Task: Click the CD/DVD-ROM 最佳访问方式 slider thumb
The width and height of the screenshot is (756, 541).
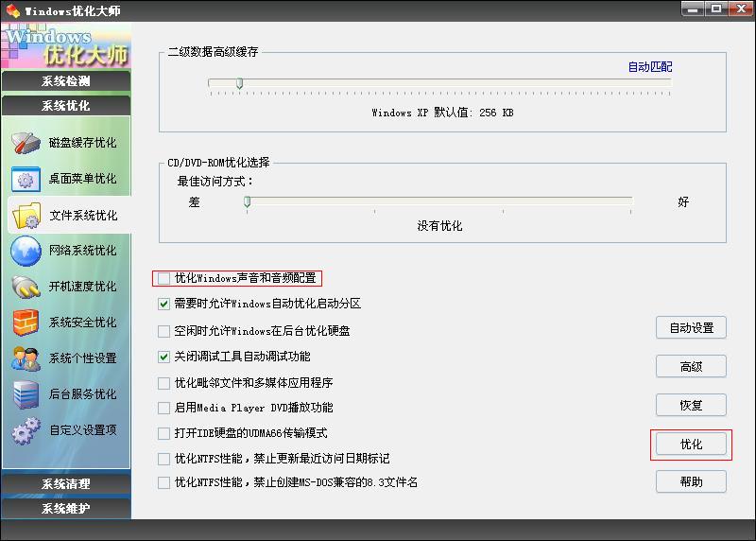Action: point(247,201)
